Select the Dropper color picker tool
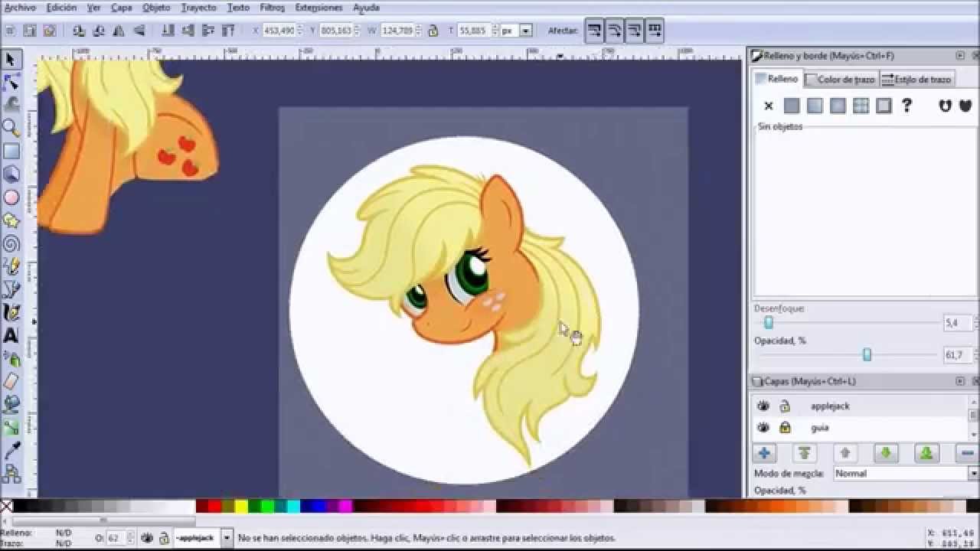This screenshot has height=551, width=980. [11, 451]
